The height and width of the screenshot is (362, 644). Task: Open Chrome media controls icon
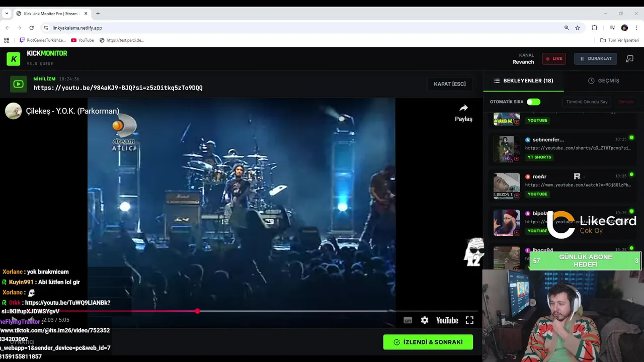pos(612,28)
